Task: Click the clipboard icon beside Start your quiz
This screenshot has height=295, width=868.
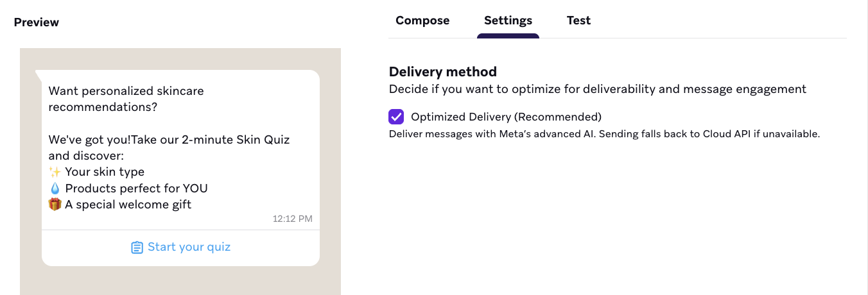Action: point(137,248)
